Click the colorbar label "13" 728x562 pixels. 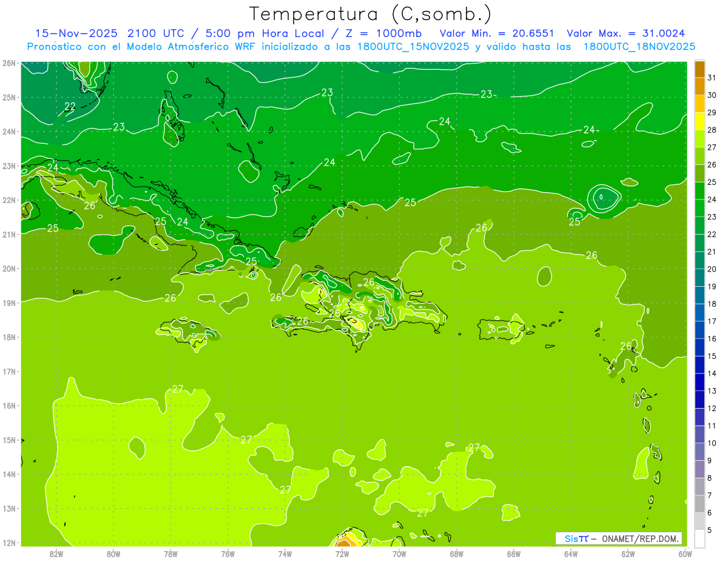[712, 391]
